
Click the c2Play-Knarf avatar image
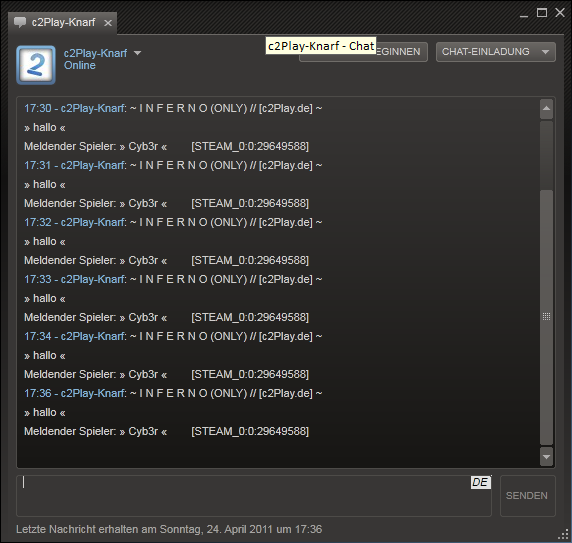tap(36, 65)
